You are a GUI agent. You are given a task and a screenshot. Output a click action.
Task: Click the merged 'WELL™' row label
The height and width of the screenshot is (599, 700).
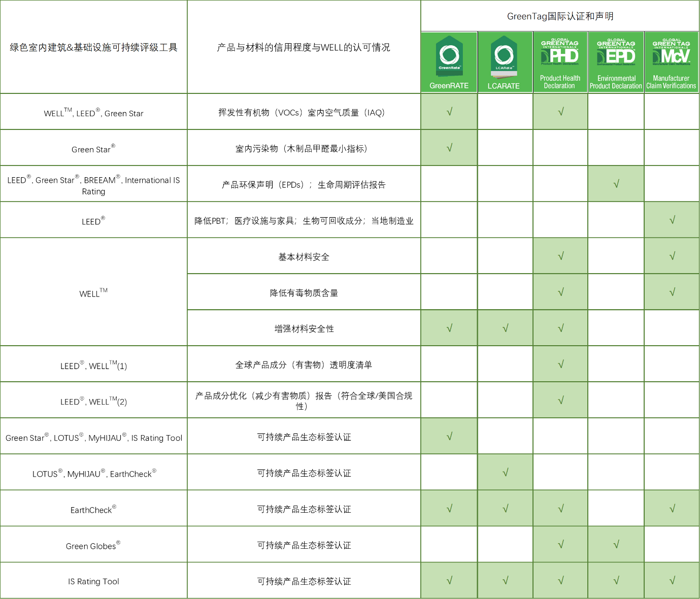point(94,293)
